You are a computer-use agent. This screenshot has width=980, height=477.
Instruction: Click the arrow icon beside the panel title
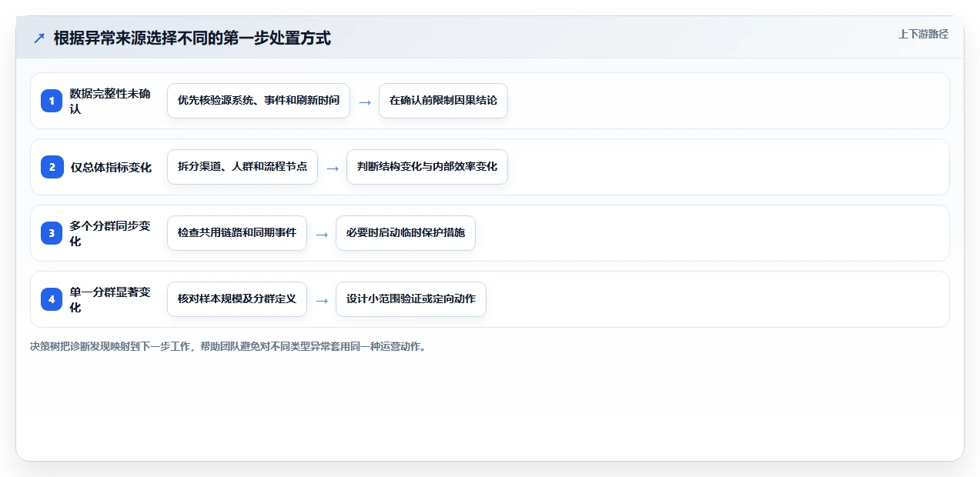pos(39,38)
